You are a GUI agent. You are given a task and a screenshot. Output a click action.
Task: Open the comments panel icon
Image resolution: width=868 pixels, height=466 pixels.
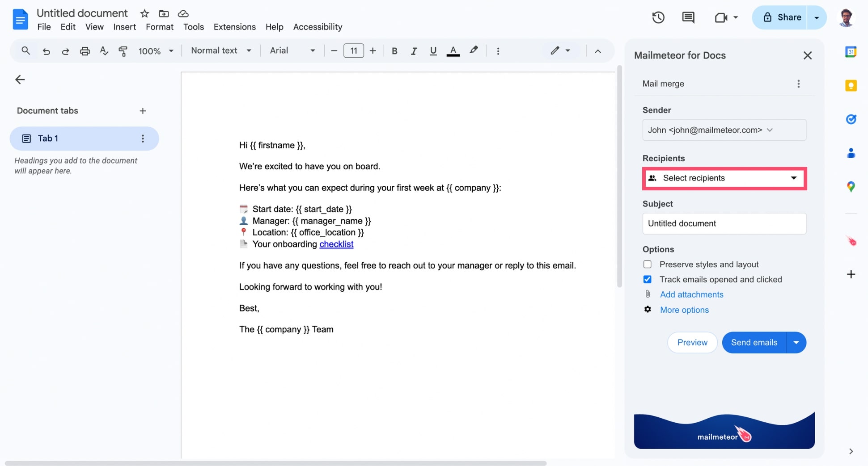688,17
